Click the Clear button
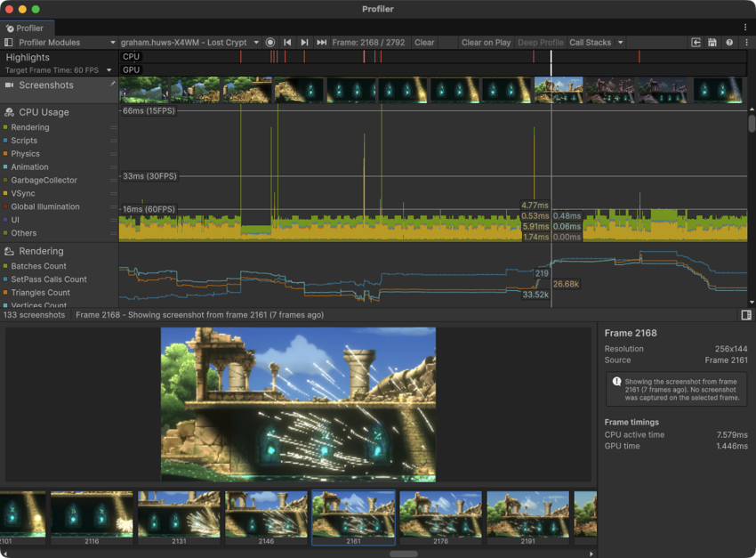The width and height of the screenshot is (756, 558). (424, 43)
